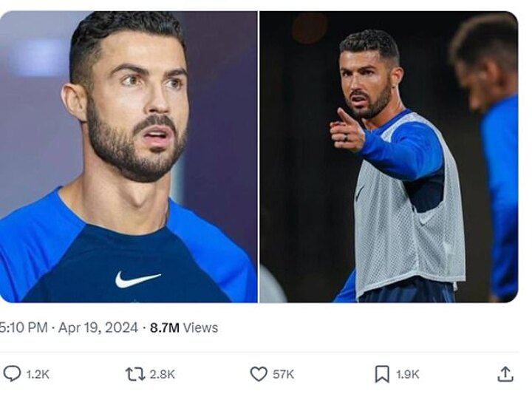
Task: Click the repost arrows icon
Action: pyautogui.click(x=135, y=374)
